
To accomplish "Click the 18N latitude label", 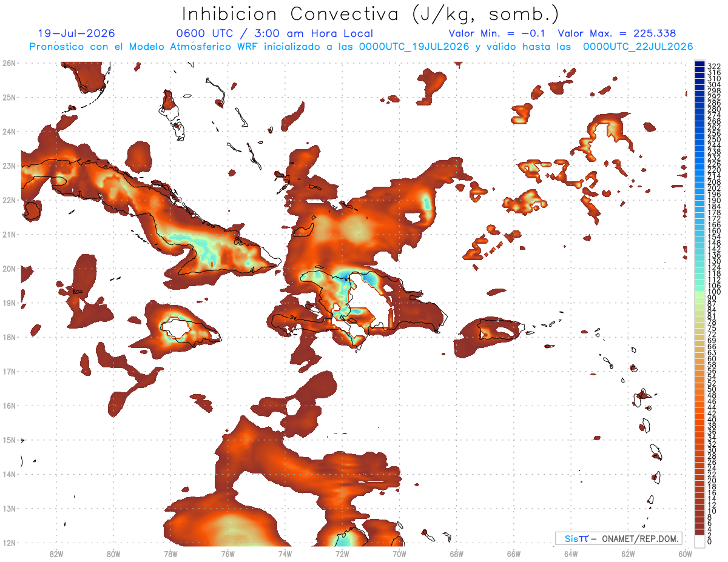I will tap(8, 337).
